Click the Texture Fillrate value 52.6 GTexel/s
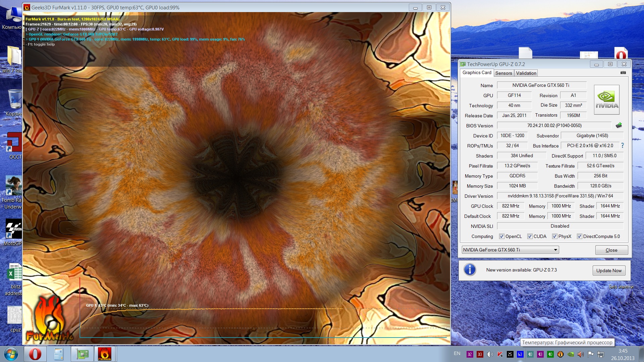 pyautogui.click(x=600, y=166)
